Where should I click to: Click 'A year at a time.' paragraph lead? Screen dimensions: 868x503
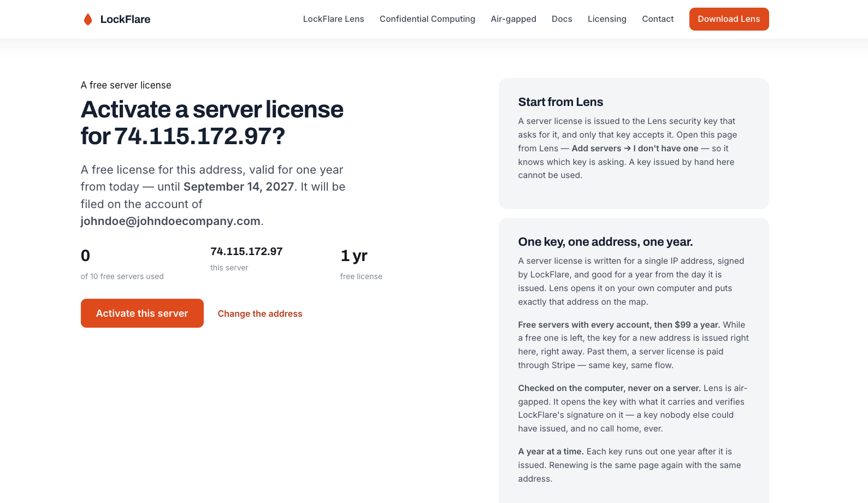tap(551, 452)
